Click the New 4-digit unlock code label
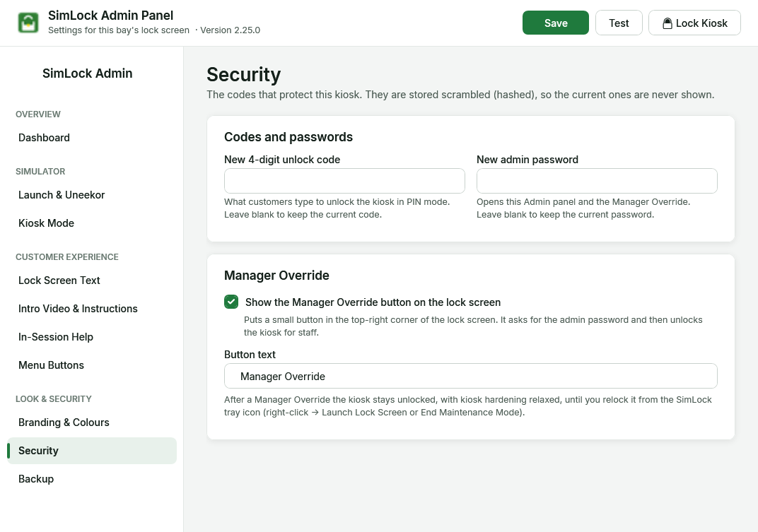758x532 pixels. (282, 160)
